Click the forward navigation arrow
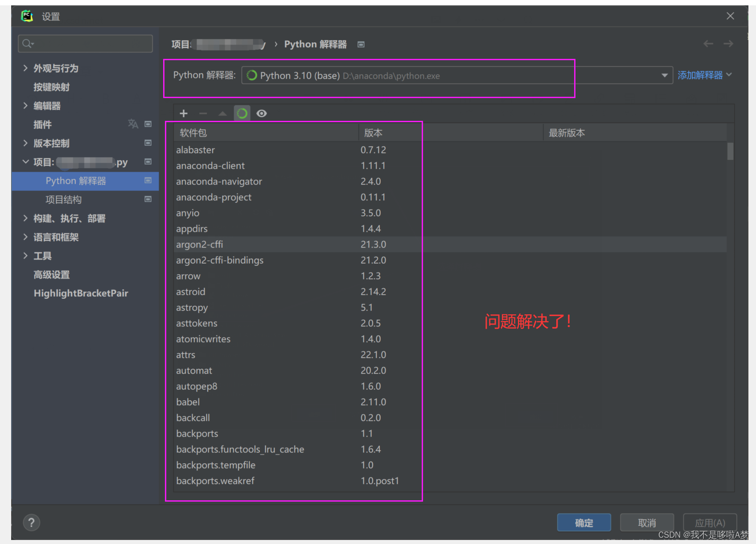Viewport: 756px width, 544px height. pos(728,44)
